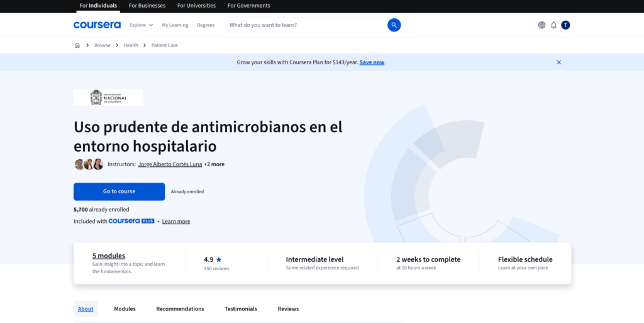The width and height of the screenshot is (644, 323).
Task: Show the +2 more instructors
Action: [x=214, y=164]
